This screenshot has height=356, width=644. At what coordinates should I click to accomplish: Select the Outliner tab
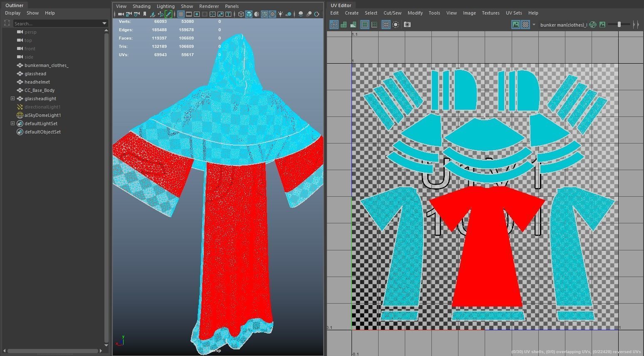[14, 5]
